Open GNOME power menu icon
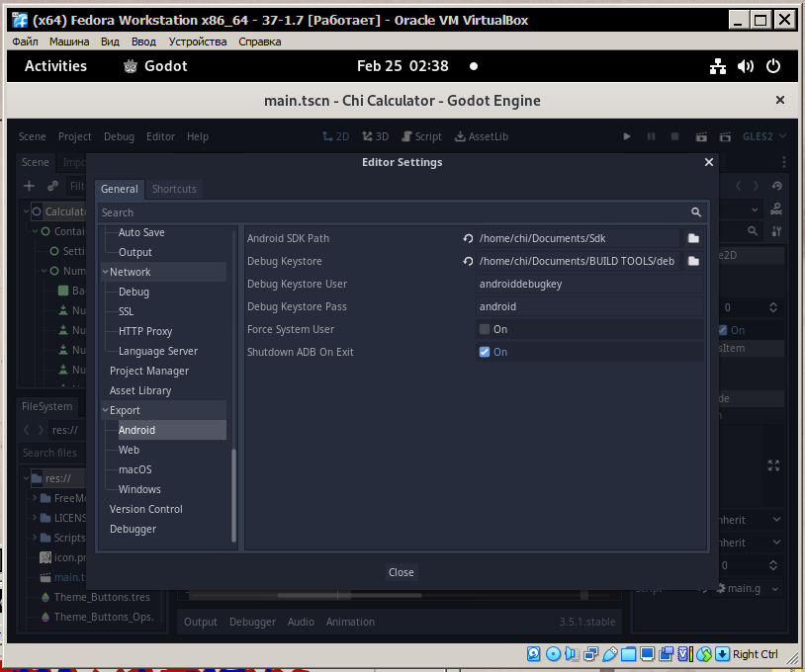 (x=773, y=66)
